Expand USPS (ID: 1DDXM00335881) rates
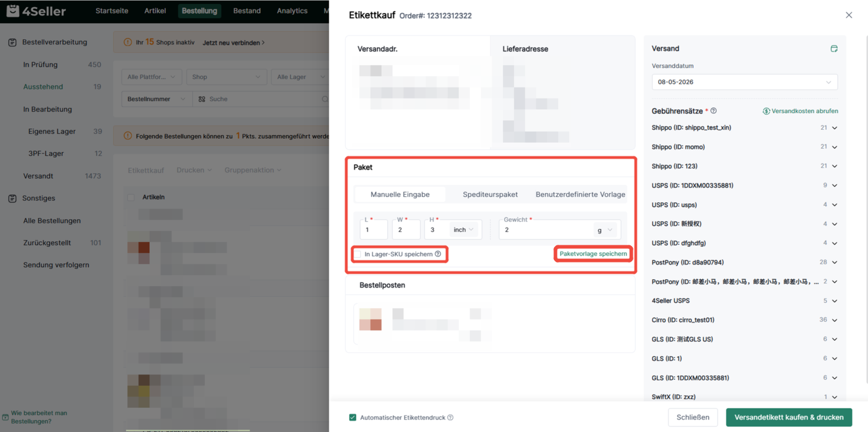868x432 pixels. coord(834,185)
